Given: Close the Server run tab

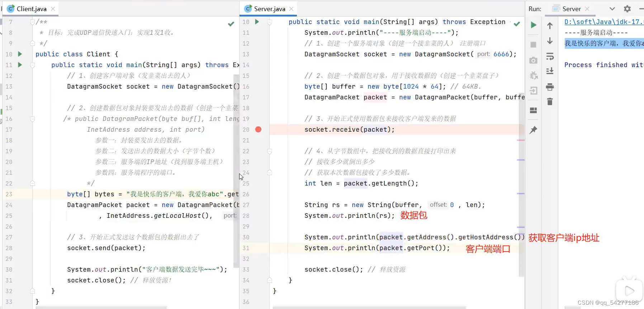Looking at the screenshot, I should pos(587,9).
